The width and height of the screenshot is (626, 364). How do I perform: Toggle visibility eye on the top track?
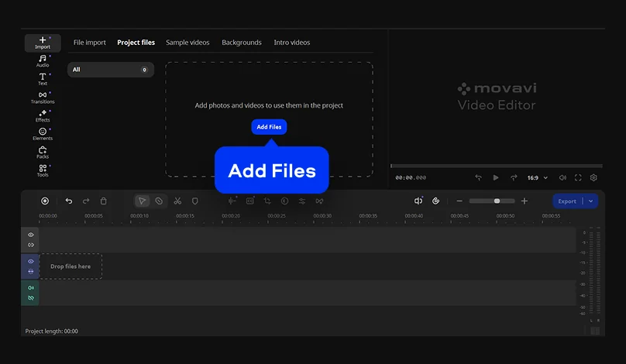[31, 235]
